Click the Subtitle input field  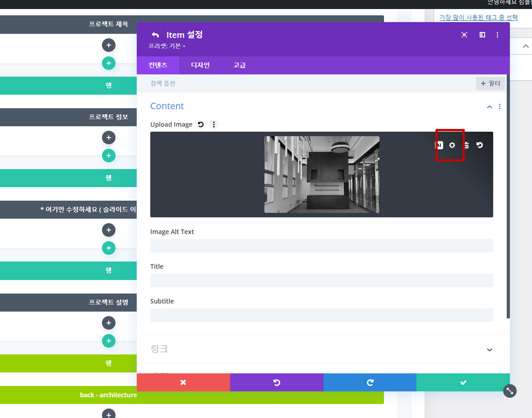[322, 315]
